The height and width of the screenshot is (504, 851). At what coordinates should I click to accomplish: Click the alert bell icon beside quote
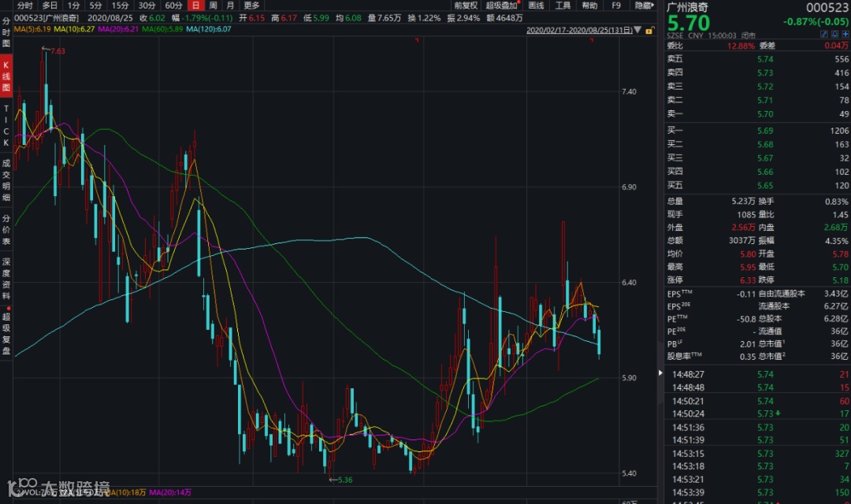(834, 34)
